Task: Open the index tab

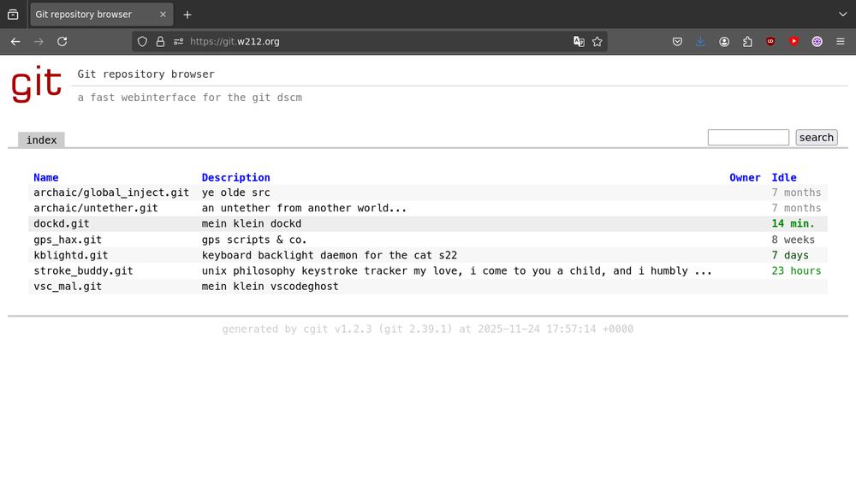Action: click(40, 139)
